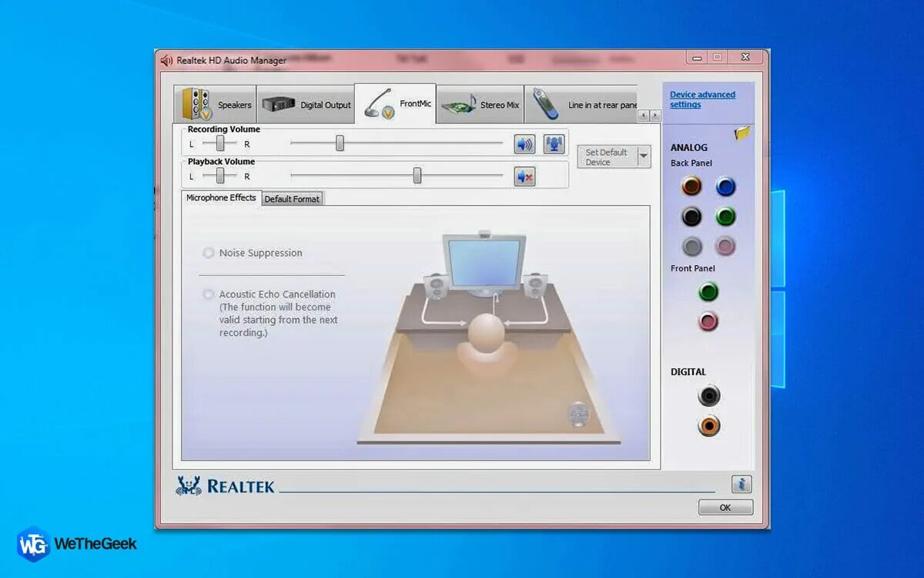Click the Digital Output receiver icon
The height and width of the screenshot is (578, 924).
click(x=279, y=104)
